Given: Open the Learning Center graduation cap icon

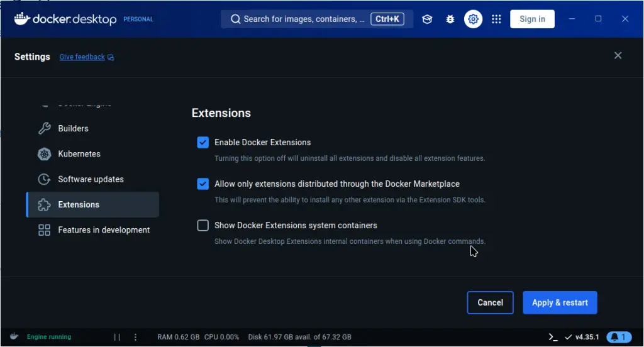Looking at the screenshot, I should pyautogui.click(x=427, y=19).
